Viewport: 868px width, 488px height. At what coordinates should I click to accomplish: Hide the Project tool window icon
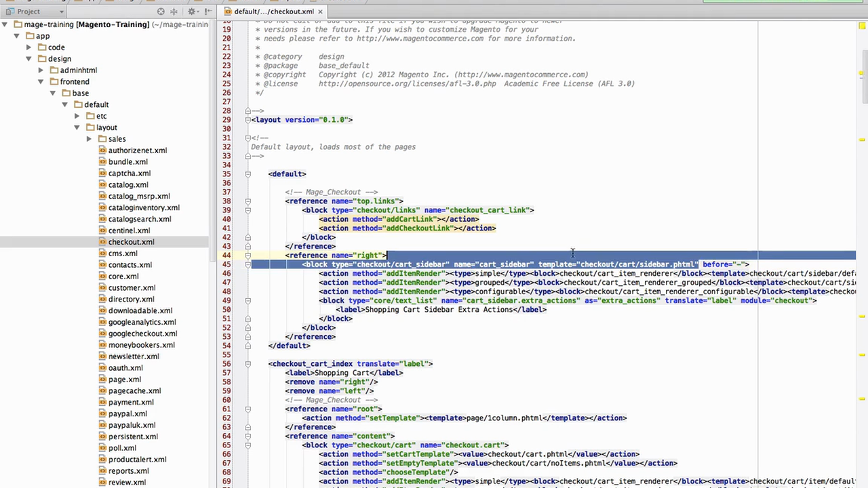pos(208,12)
